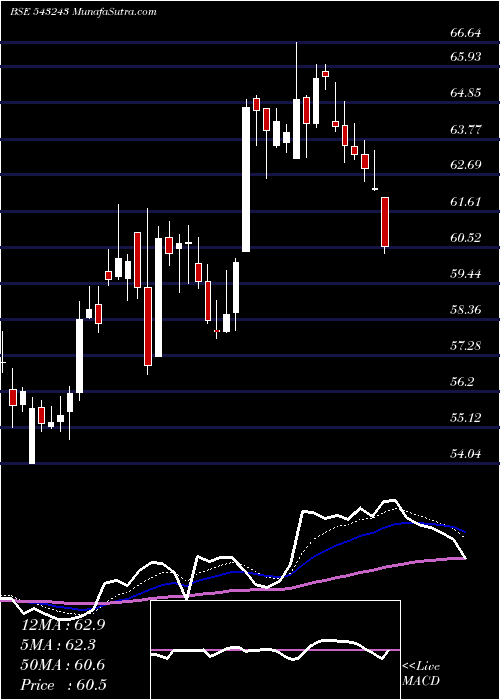The height and width of the screenshot is (700, 500).
Task: Select the 66.64 price axis label
Action: pos(466,33)
